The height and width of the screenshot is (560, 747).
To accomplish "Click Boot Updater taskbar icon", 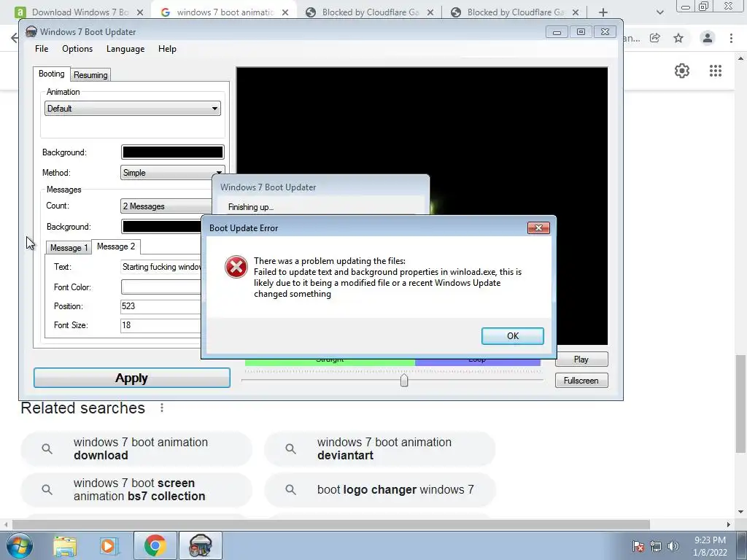I will [x=200, y=545].
